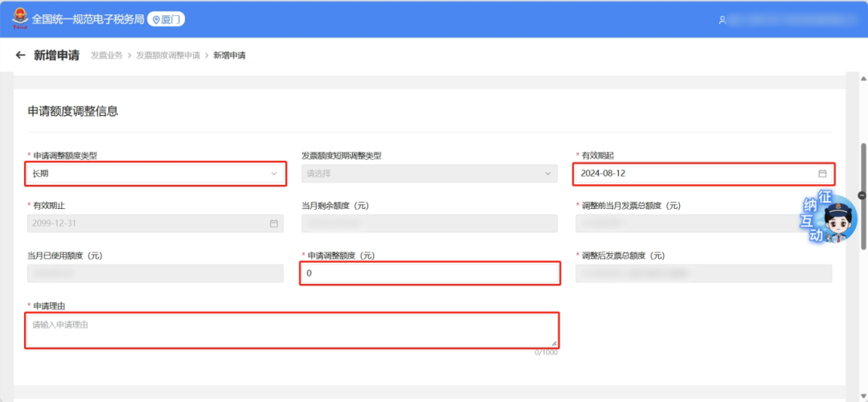This screenshot has height=402, width=868.
Task: Click the 申请调整额度（元） input field
Action: click(x=430, y=273)
